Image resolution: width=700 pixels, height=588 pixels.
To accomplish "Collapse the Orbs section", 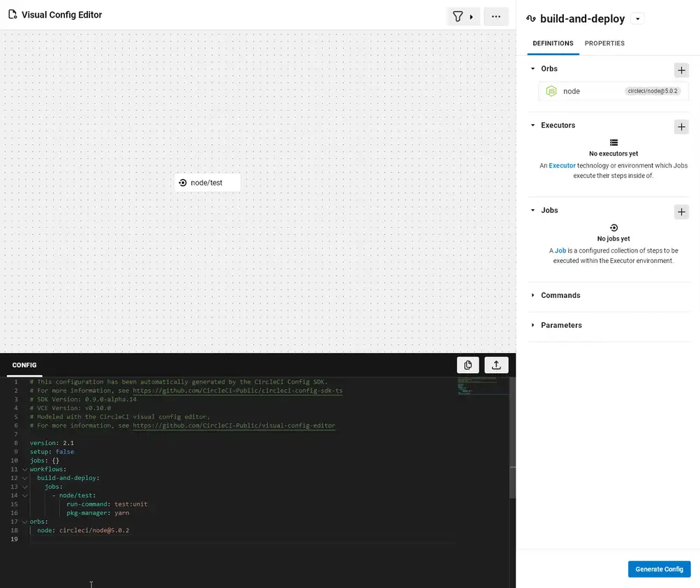I will click(534, 68).
